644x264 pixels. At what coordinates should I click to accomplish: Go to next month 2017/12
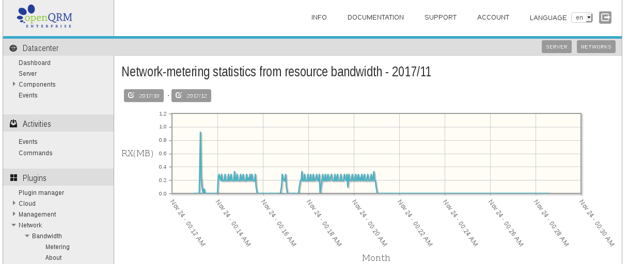pos(191,96)
